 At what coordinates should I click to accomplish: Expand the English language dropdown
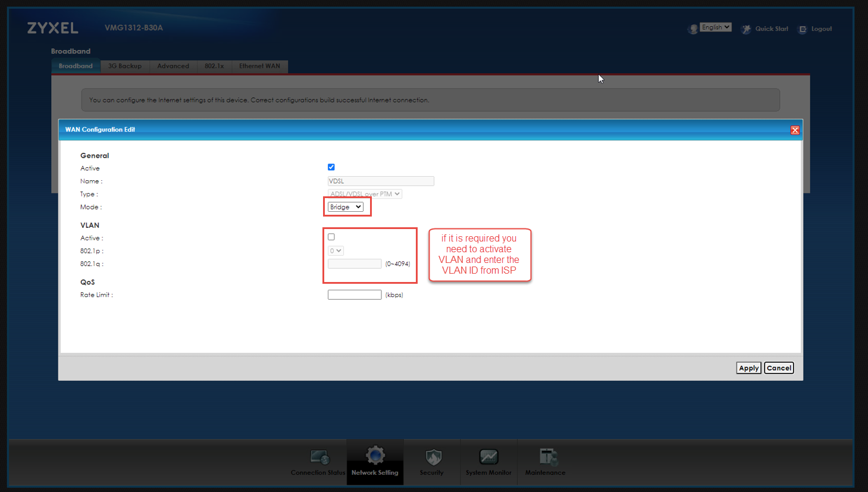tap(715, 27)
